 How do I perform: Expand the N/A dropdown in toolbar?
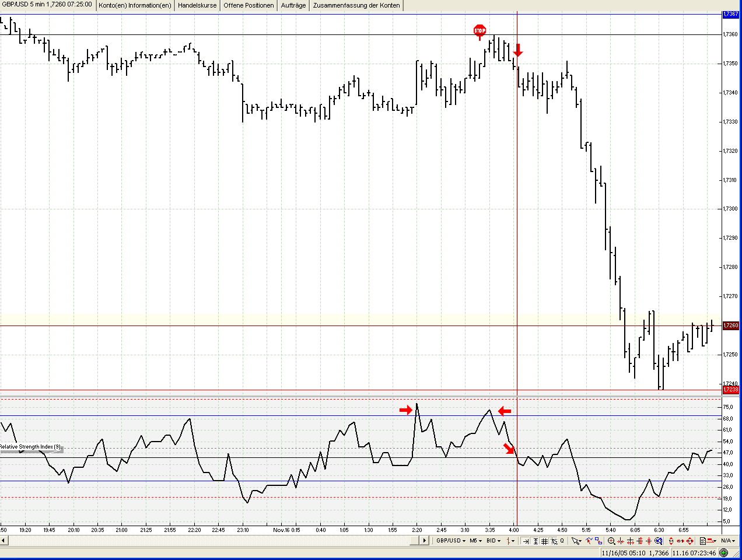728,541
